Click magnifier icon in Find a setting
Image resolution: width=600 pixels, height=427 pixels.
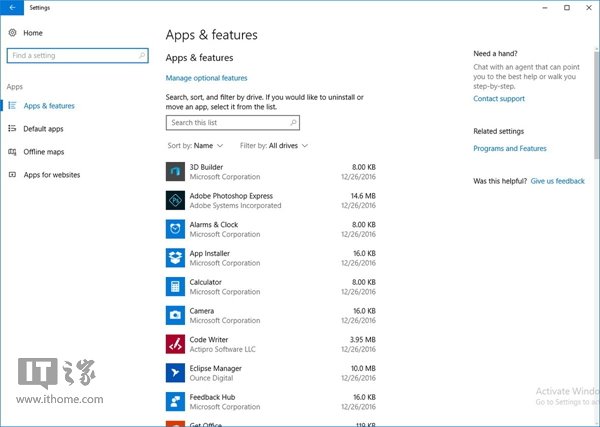142,55
